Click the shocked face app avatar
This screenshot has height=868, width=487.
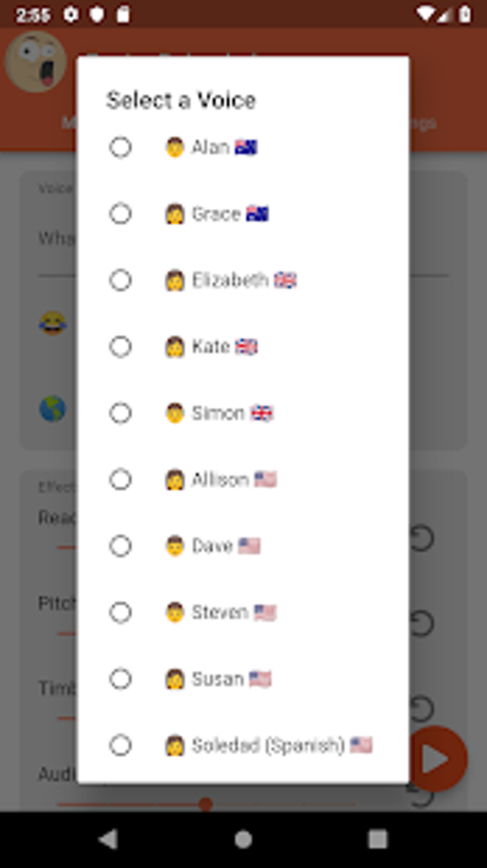coord(35,62)
